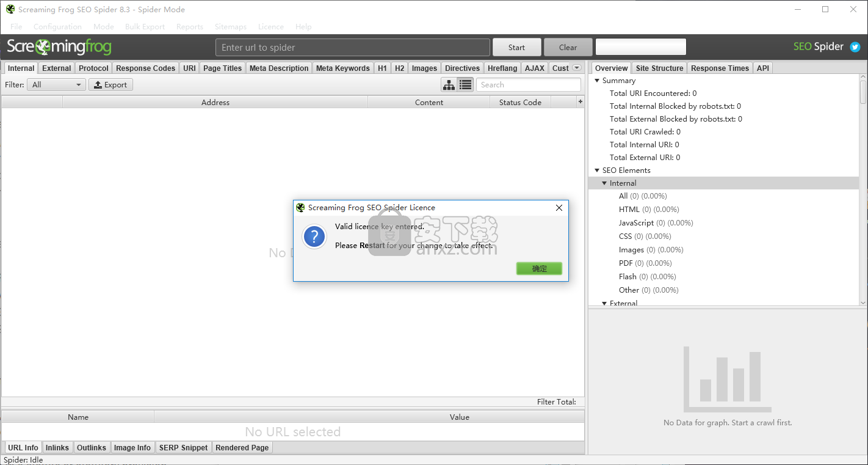Open the Configuration menu

pyautogui.click(x=57, y=27)
